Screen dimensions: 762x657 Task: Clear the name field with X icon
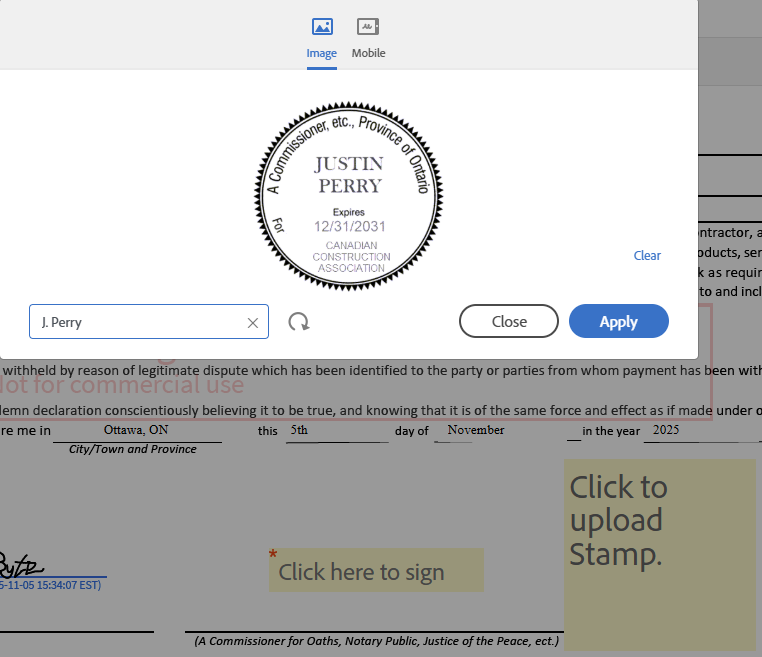[252, 323]
